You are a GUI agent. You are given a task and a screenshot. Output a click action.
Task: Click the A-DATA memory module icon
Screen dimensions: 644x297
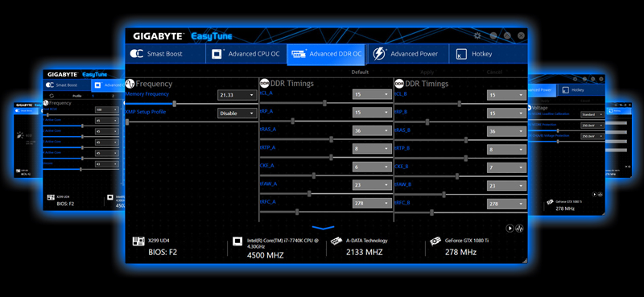point(336,241)
